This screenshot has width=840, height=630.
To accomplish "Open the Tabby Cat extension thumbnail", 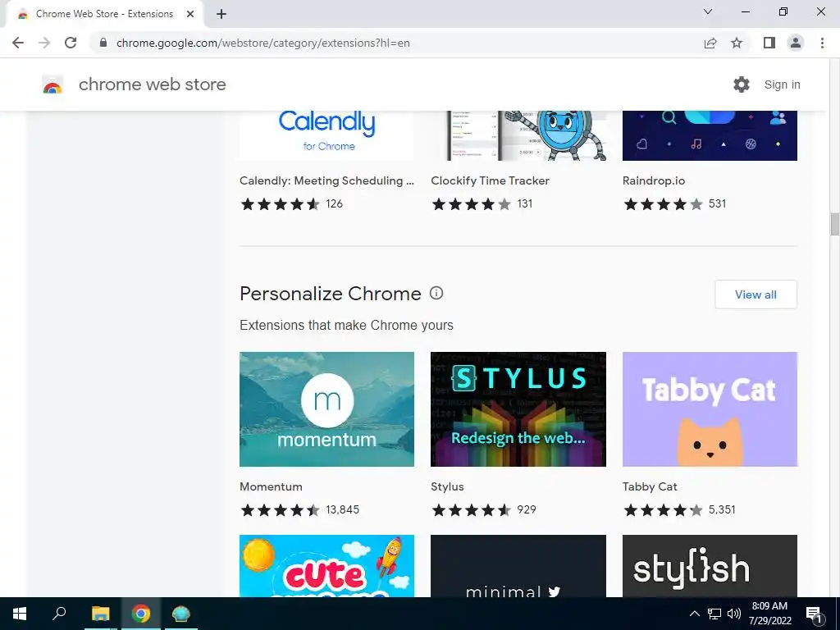I will tap(710, 409).
